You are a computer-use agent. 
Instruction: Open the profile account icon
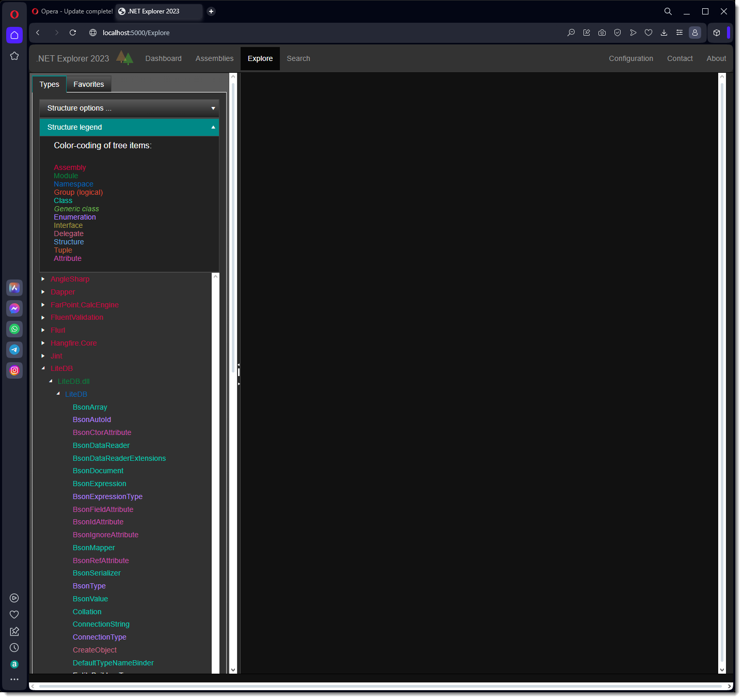[x=695, y=33]
